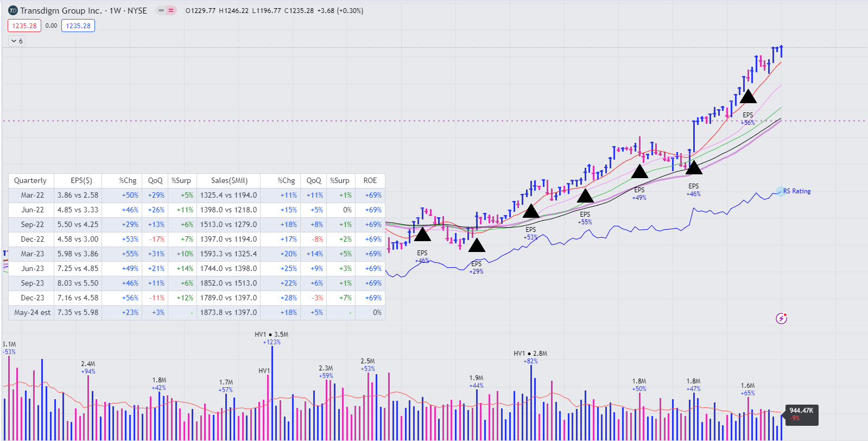Click the RS Rating label text
This screenshot has height=441, width=868.
tap(797, 191)
